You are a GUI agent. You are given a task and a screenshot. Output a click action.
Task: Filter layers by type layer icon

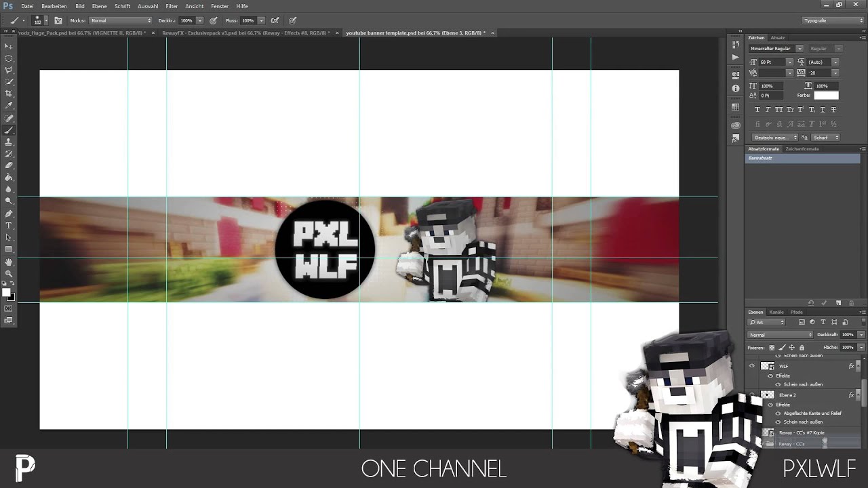[x=823, y=322]
